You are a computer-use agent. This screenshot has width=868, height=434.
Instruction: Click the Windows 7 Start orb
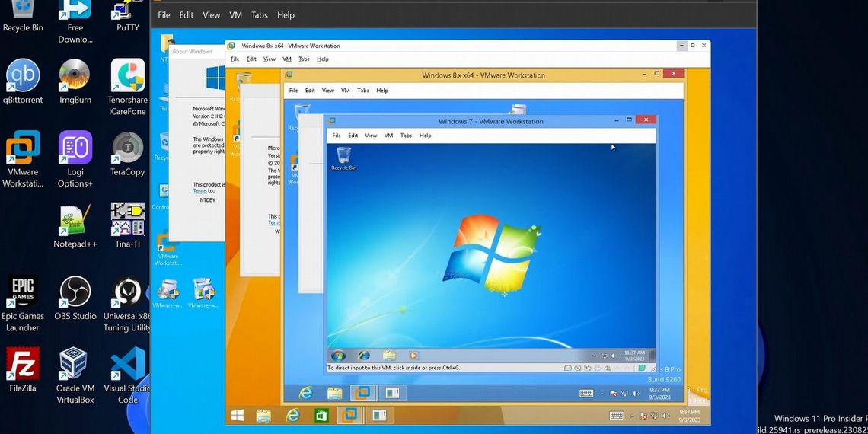337,356
